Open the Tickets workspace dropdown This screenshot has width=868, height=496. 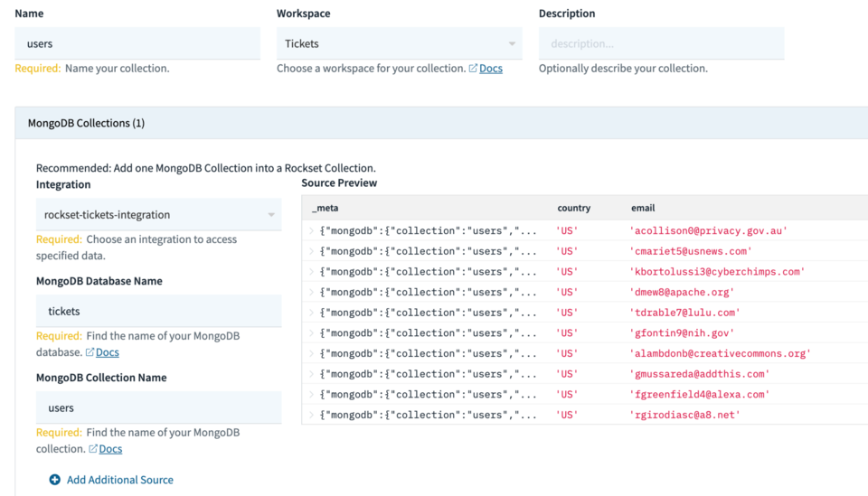point(399,43)
